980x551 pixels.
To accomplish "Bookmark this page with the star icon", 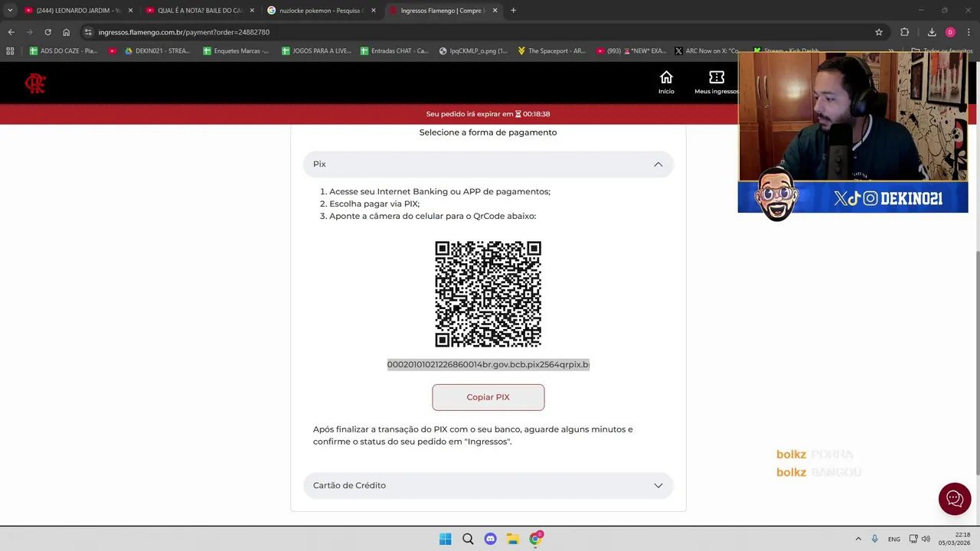I will point(879,32).
